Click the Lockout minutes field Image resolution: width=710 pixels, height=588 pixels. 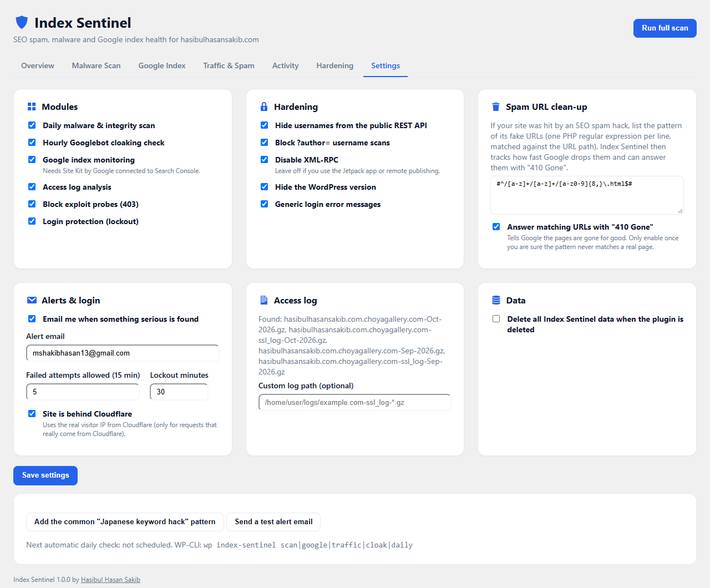pyautogui.click(x=179, y=392)
